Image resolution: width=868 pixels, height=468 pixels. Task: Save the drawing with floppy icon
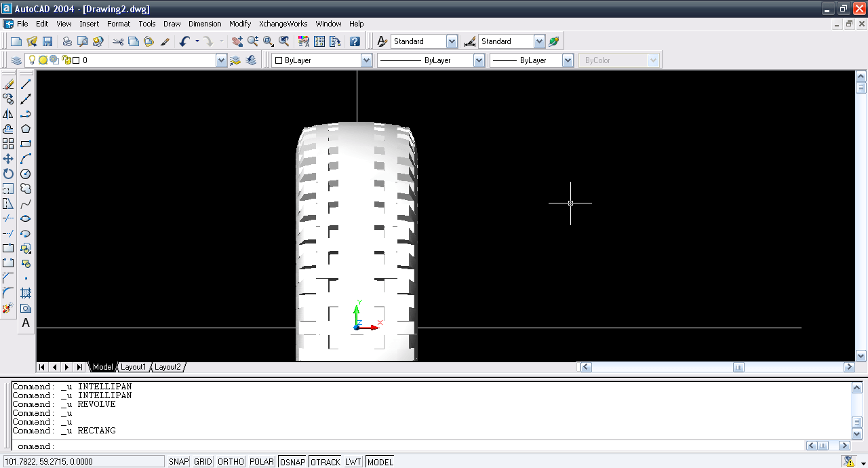[47, 41]
